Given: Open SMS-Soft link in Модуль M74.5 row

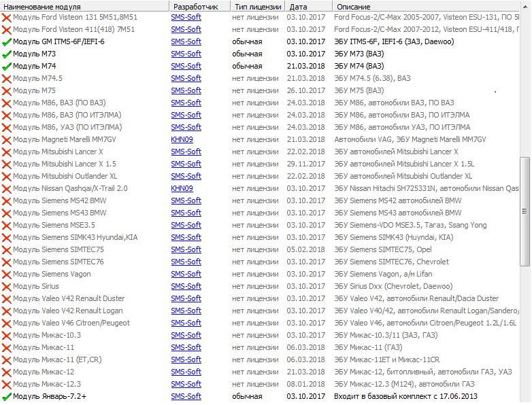Looking at the screenshot, I should [x=186, y=79].
